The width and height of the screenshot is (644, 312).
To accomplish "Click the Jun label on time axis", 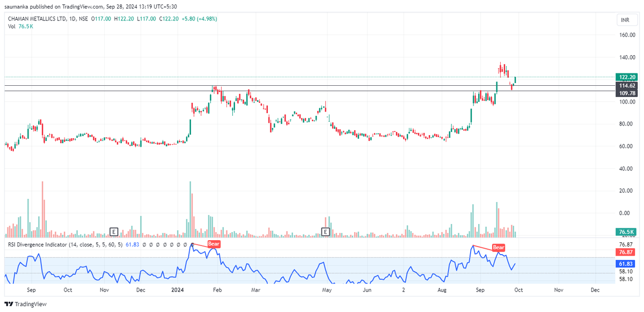I will pyautogui.click(x=367, y=289).
